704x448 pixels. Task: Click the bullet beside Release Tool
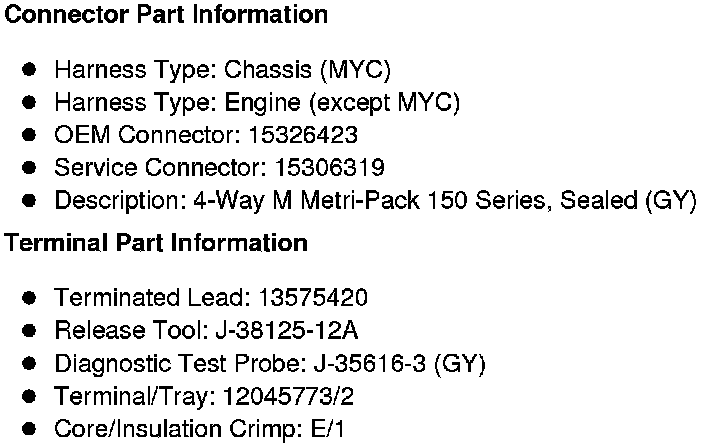coord(30,331)
